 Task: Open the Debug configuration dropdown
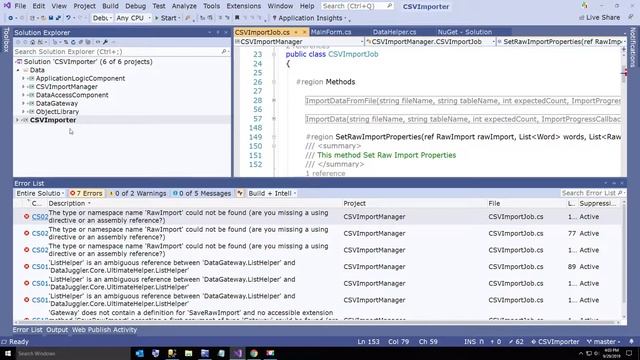click(x=102, y=18)
